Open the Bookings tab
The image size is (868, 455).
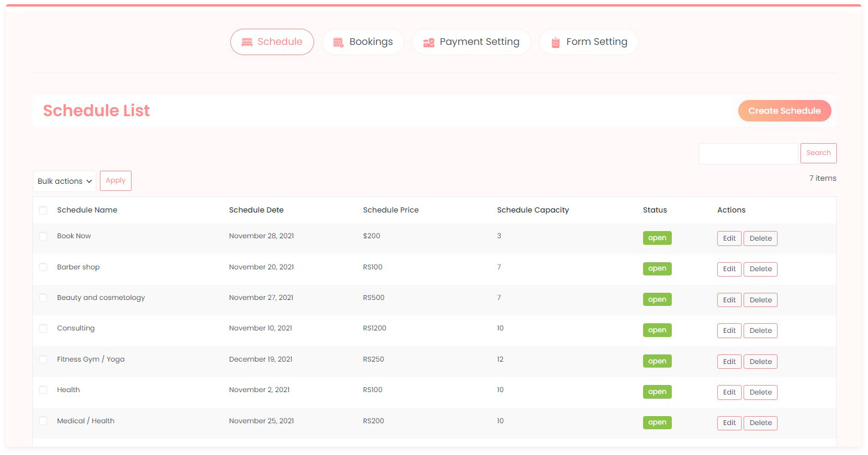[363, 42]
